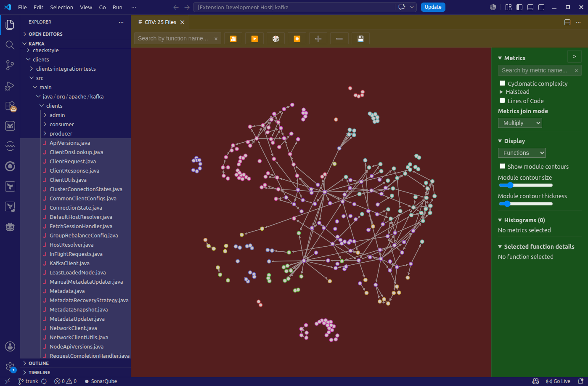Open the Godot robot-head icon in activity bar
The height and width of the screenshot is (386, 588).
click(x=10, y=227)
